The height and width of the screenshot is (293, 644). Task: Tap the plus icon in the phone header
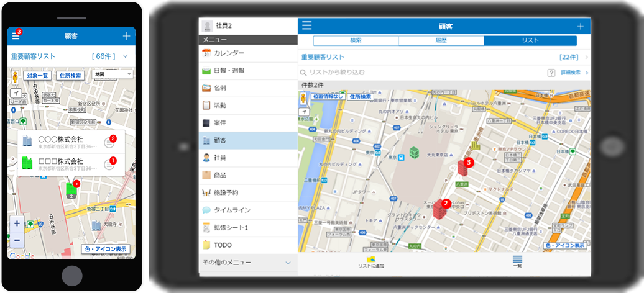[x=127, y=36]
